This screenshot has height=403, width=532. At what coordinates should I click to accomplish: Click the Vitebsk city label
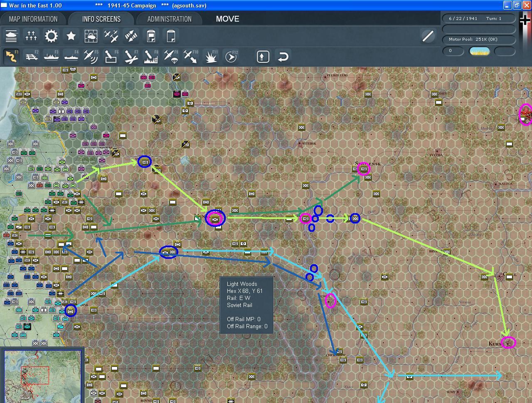[309, 144]
